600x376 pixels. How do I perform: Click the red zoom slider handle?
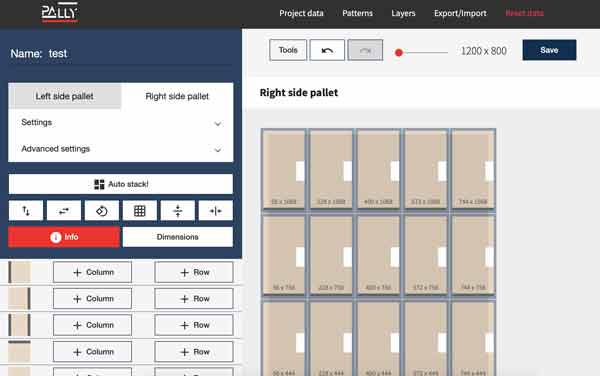(x=399, y=53)
